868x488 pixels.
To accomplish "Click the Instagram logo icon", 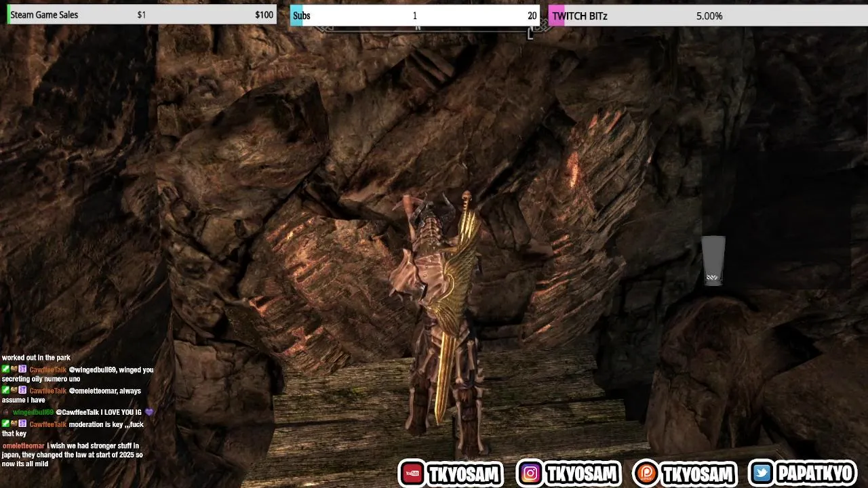I will point(529,474).
